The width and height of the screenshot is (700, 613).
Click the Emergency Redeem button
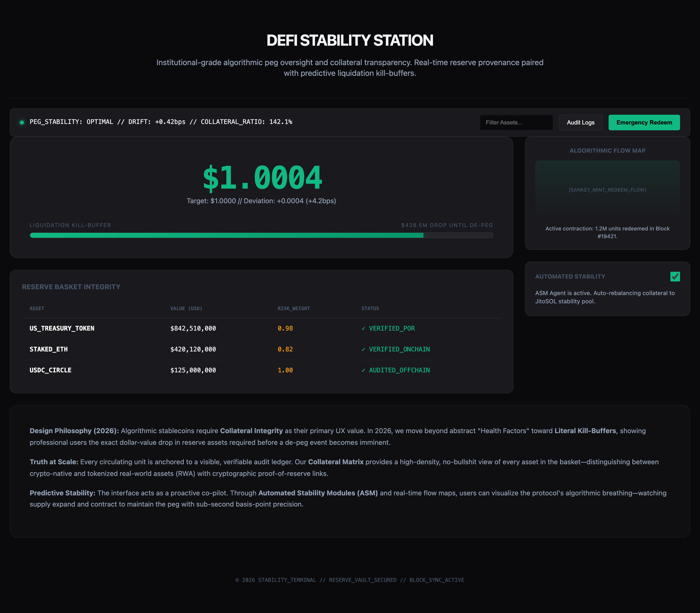644,123
